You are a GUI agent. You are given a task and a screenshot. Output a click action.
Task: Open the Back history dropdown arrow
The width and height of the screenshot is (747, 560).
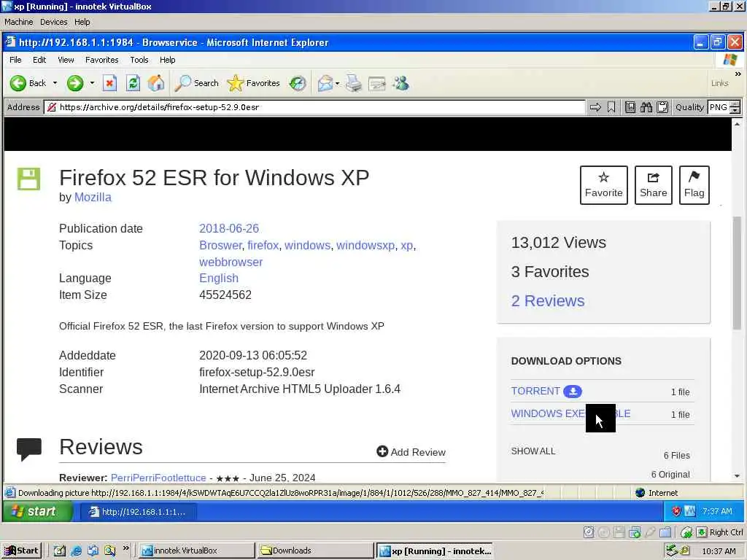tap(55, 83)
